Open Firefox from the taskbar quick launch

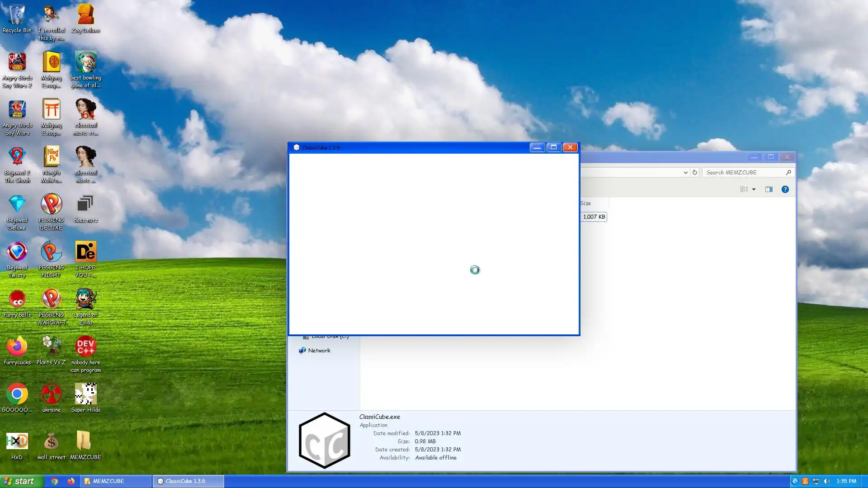(x=71, y=481)
